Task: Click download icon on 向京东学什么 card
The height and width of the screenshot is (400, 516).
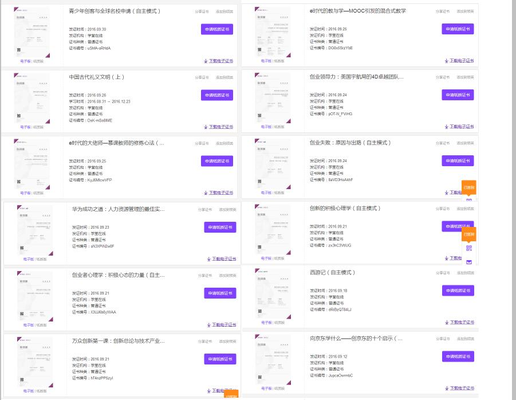Action: 447,388
